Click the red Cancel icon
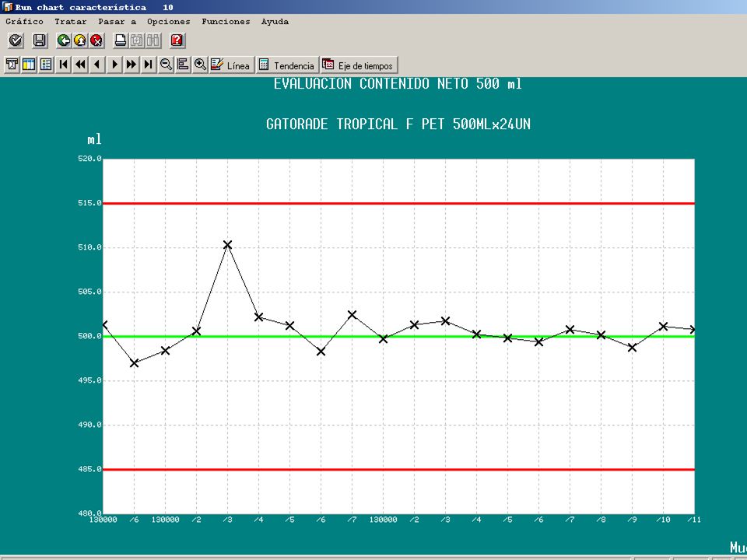 pos(96,40)
